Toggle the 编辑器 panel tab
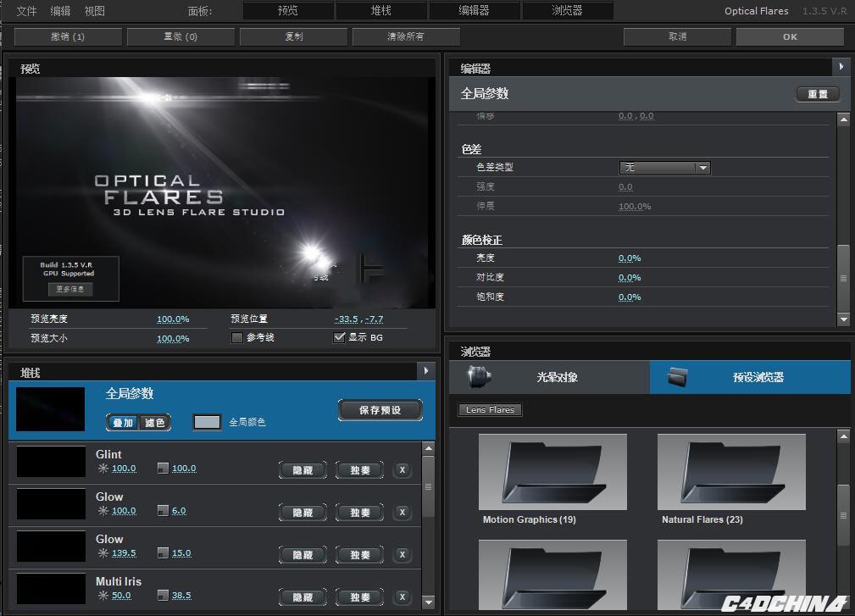 click(474, 10)
